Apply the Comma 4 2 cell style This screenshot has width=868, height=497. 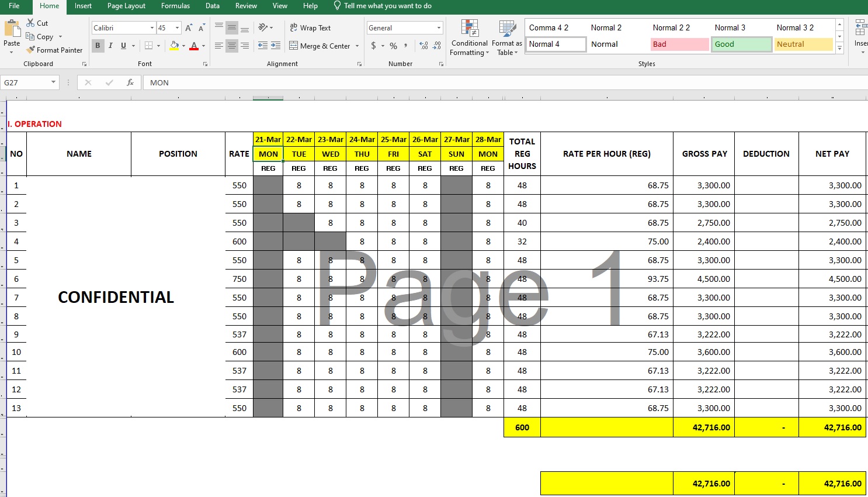(555, 27)
